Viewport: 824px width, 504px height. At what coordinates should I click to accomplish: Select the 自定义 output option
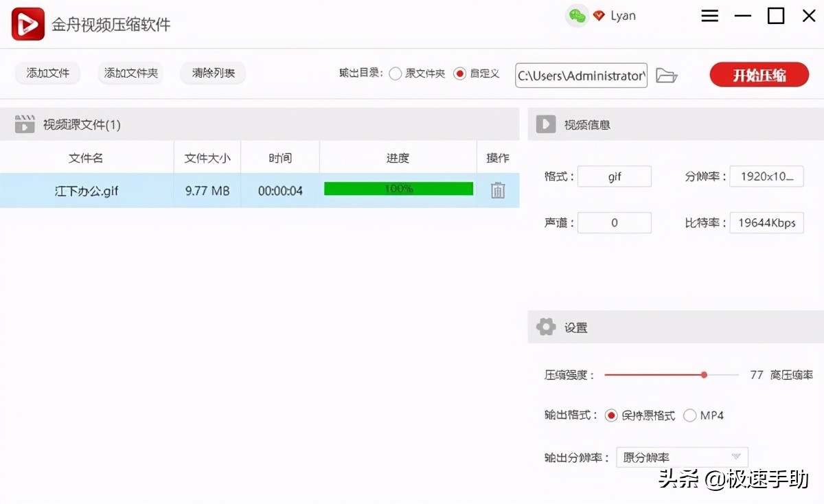coord(459,74)
